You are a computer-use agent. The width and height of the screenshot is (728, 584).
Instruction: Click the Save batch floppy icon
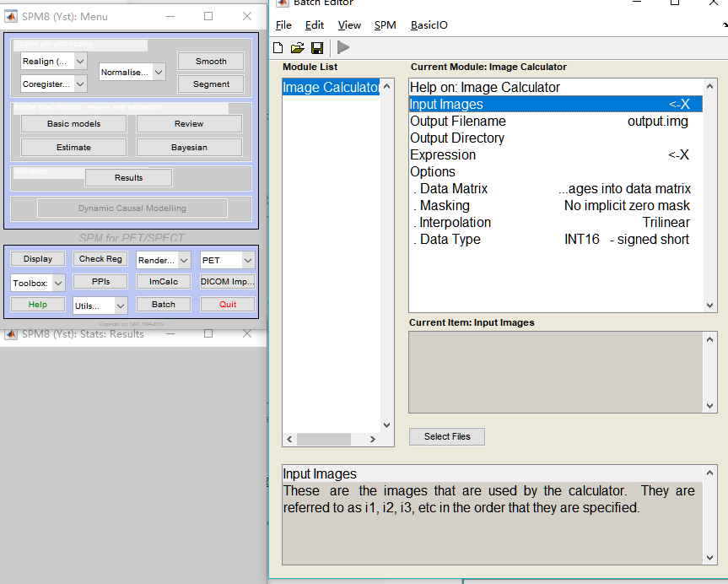[317, 47]
